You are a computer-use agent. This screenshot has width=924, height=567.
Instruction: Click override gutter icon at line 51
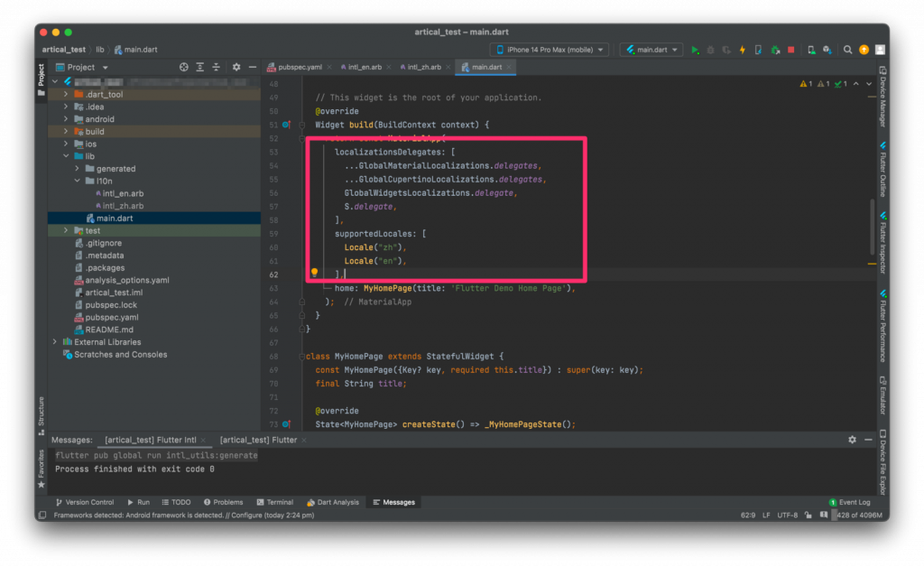(x=286, y=125)
